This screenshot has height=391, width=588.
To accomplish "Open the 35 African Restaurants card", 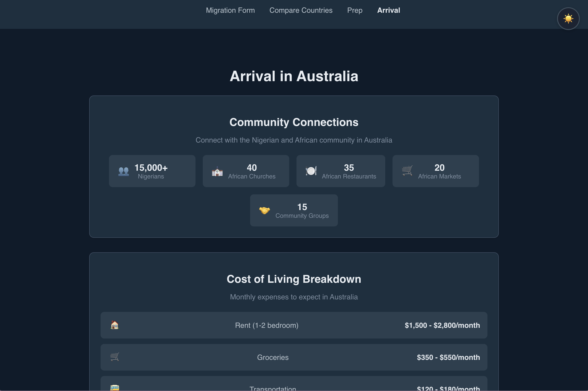I will 341,171.
